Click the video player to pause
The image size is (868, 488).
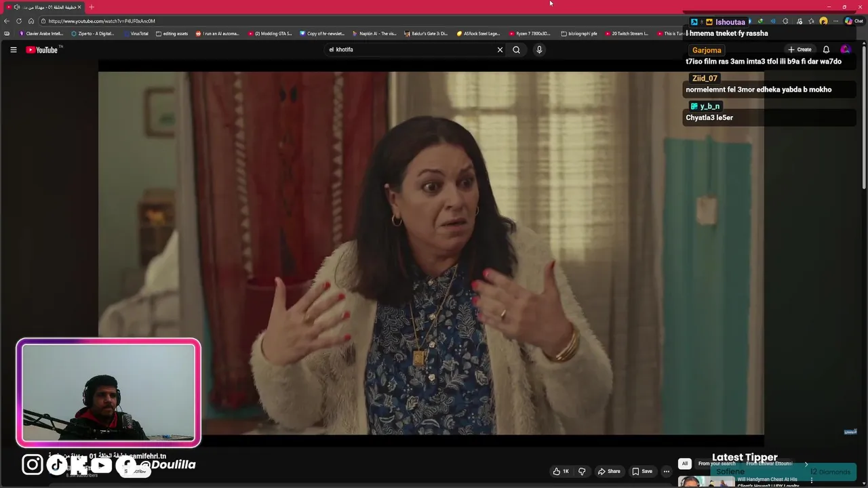click(431, 252)
